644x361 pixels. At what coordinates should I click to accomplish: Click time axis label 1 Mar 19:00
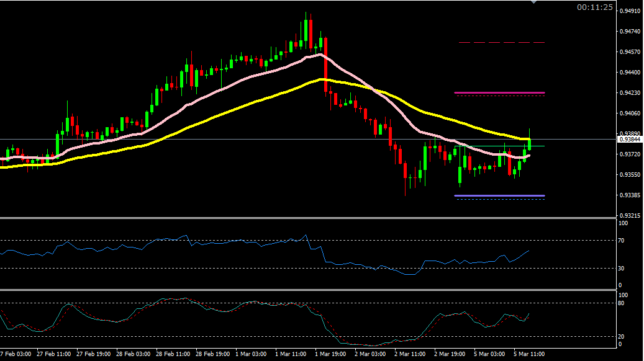click(x=330, y=354)
